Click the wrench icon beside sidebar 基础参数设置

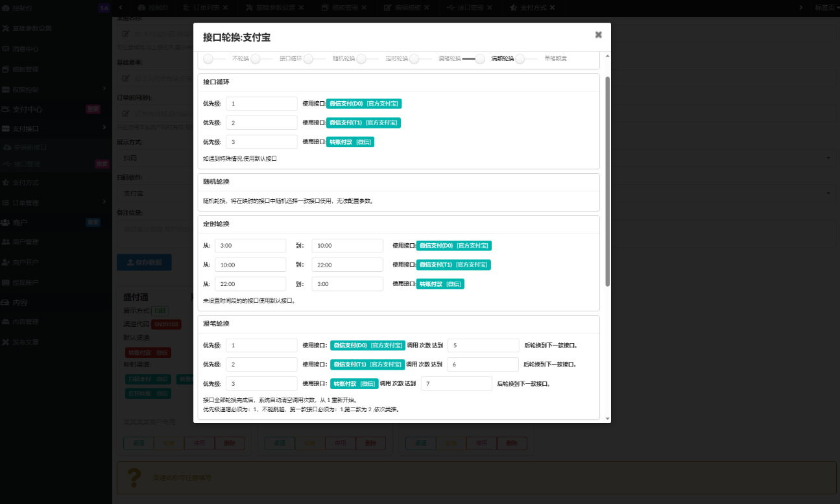[x=6, y=29]
